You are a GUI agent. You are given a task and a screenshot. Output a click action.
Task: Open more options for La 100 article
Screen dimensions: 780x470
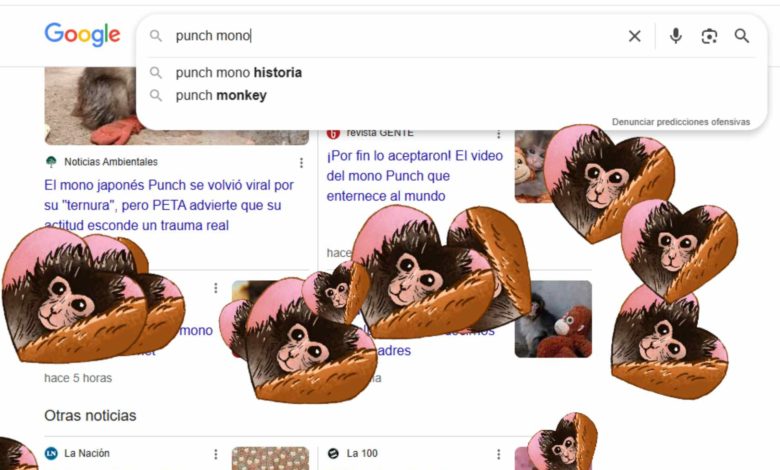pyautogui.click(x=498, y=454)
